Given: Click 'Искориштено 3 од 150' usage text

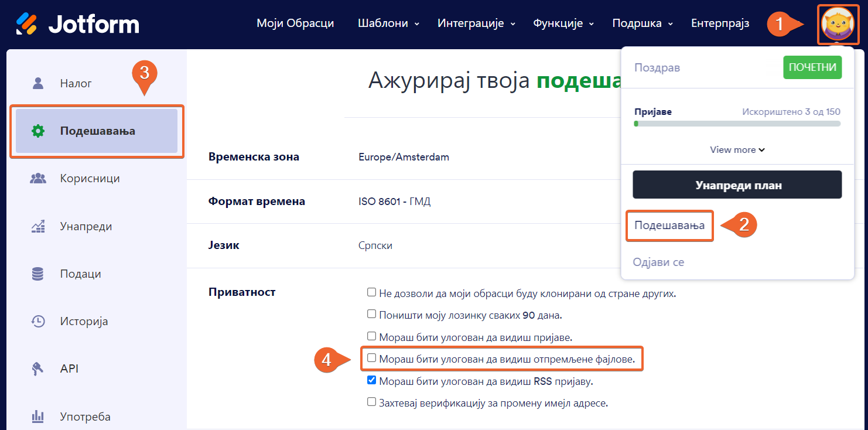Looking at the screenshot, I should click(791, 111).
